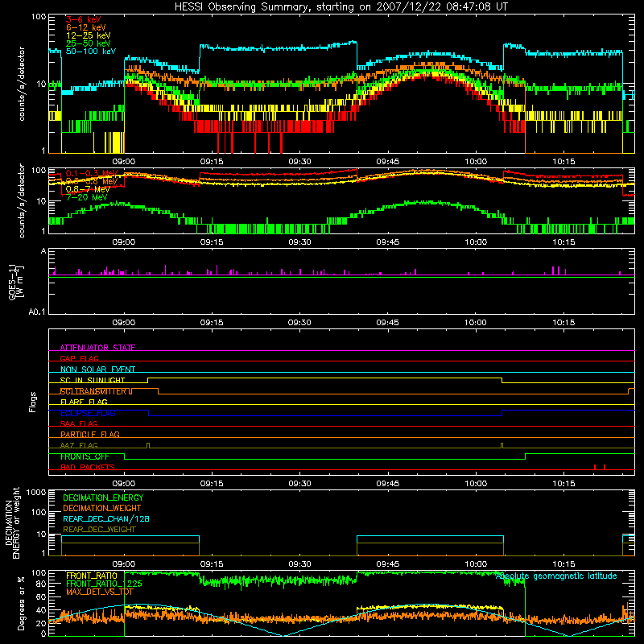Click the MAX_DET_VS_TOT legend label
644x644 pixels.
[x=100, y=592]
